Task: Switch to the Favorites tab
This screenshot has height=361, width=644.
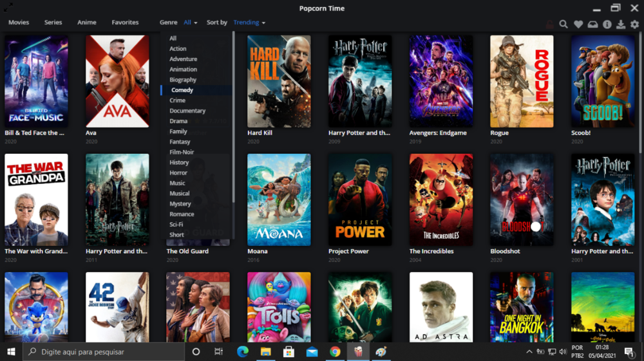Action: pos(125,23)
